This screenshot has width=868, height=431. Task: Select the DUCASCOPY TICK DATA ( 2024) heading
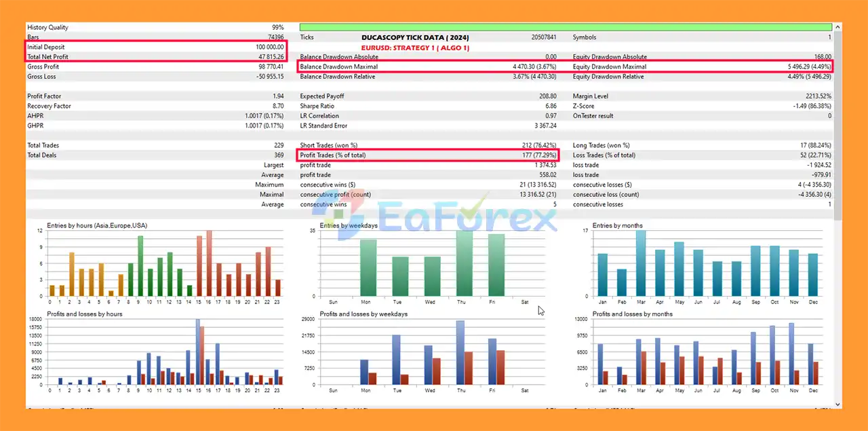[415, 37]
